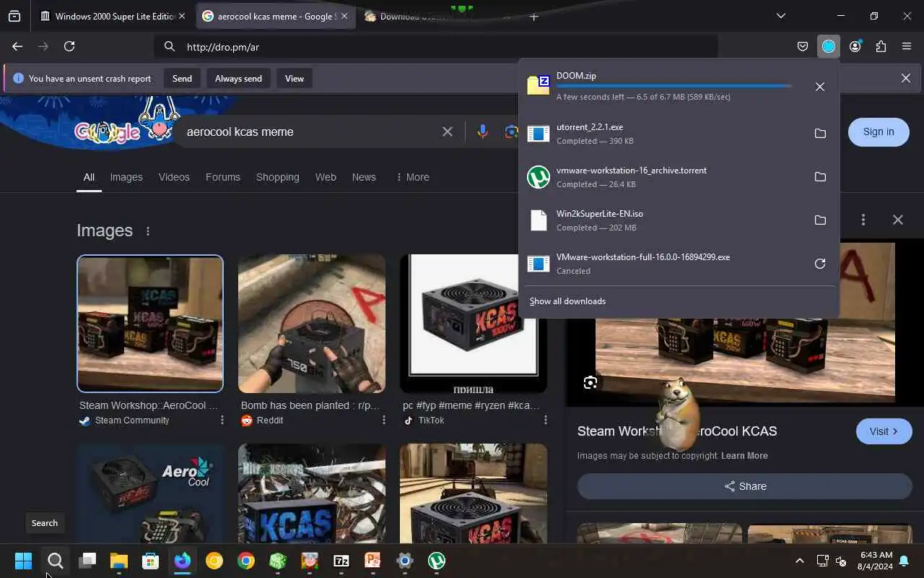This screenshot has height=578, width=924.
Task: Open the downloads panel toolbar icon
Action: (x=829, y=46)
